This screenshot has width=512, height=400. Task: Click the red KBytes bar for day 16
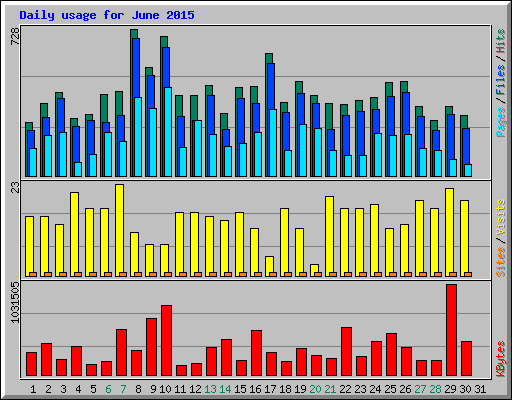(257, 353)
